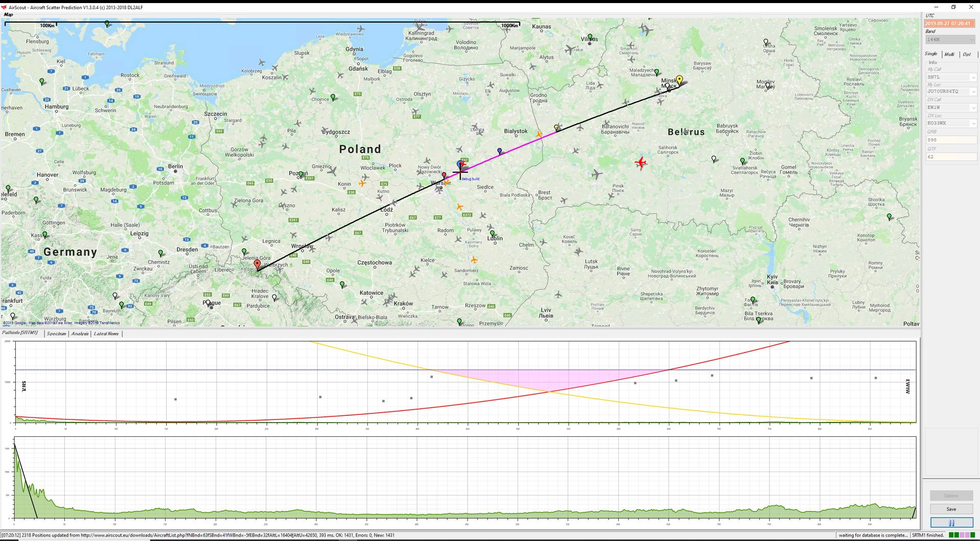
Task: Click the blue pin on magenta path
Action: (x=500, y=151)
